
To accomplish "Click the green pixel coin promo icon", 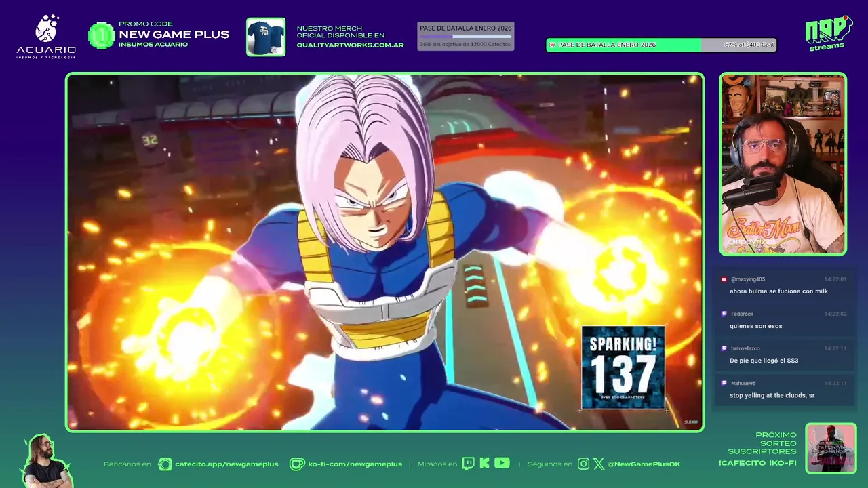I will point(101,35).
